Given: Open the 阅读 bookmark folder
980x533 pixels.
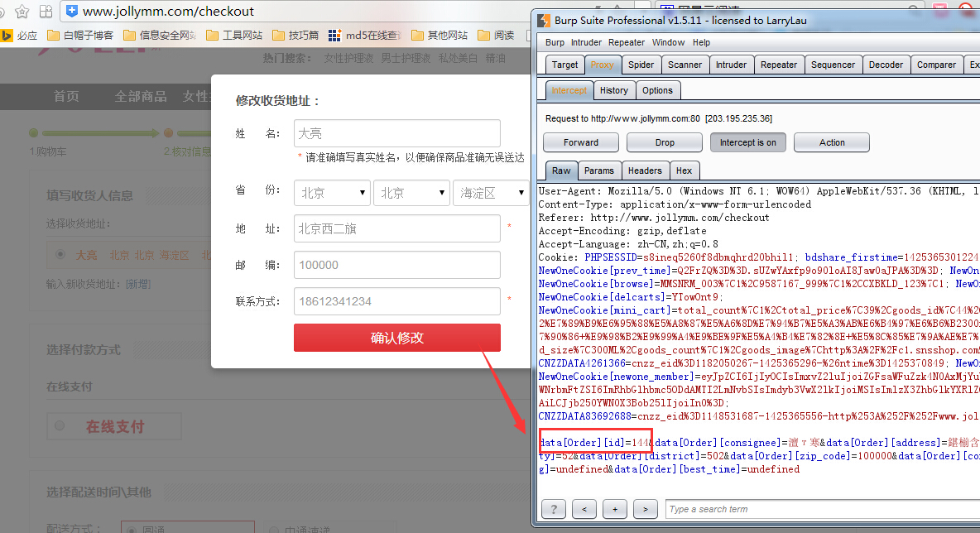Looking at the screenshot, I should 497,36.
